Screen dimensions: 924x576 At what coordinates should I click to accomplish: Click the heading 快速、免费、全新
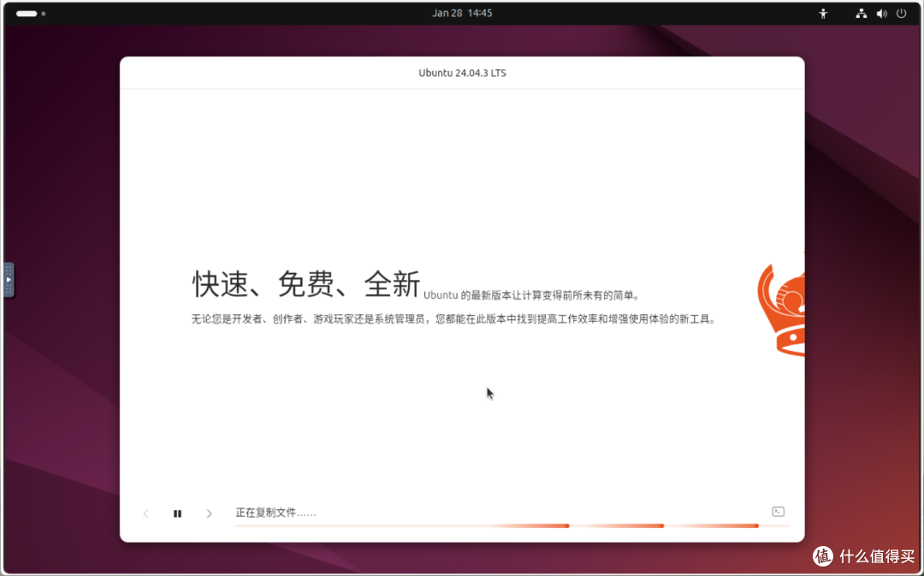tap(306, 284)
